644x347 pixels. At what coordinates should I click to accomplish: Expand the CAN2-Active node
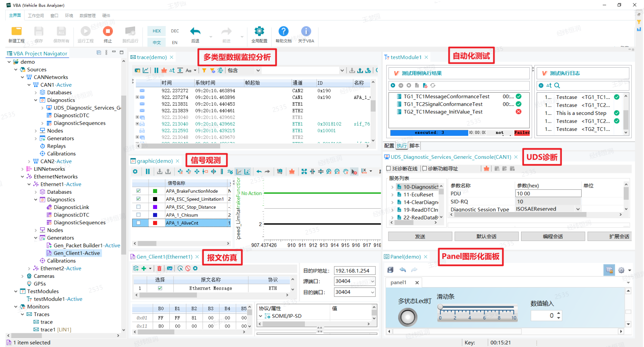(29, 161)
